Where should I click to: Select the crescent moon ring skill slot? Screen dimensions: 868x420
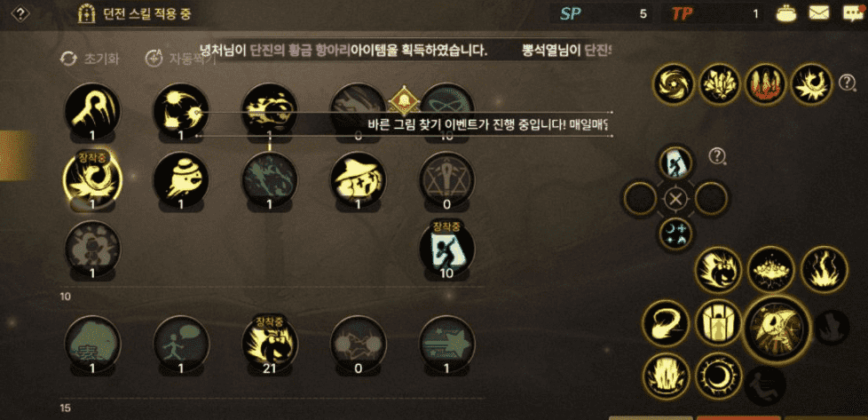719,376
